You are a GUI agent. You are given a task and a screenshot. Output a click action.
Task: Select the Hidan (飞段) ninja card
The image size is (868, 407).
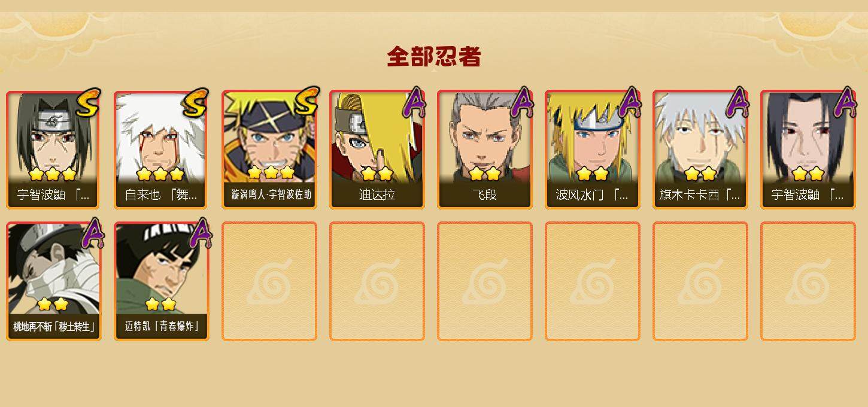[485, 150]
